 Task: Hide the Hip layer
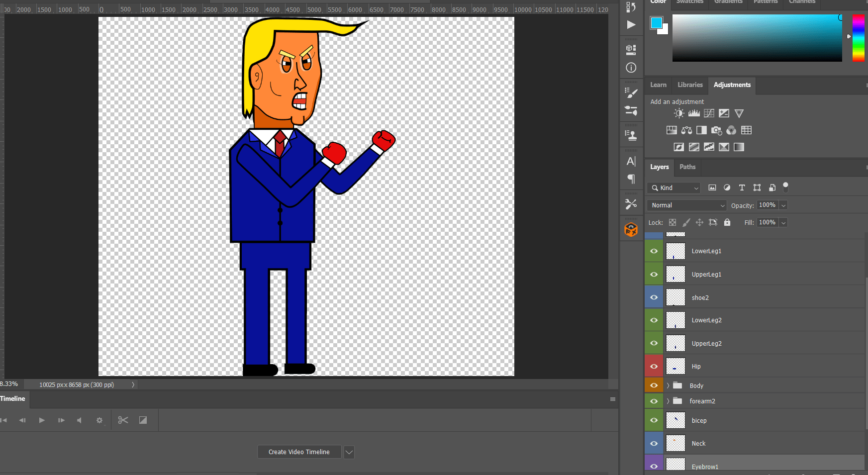tap(654, 367)
